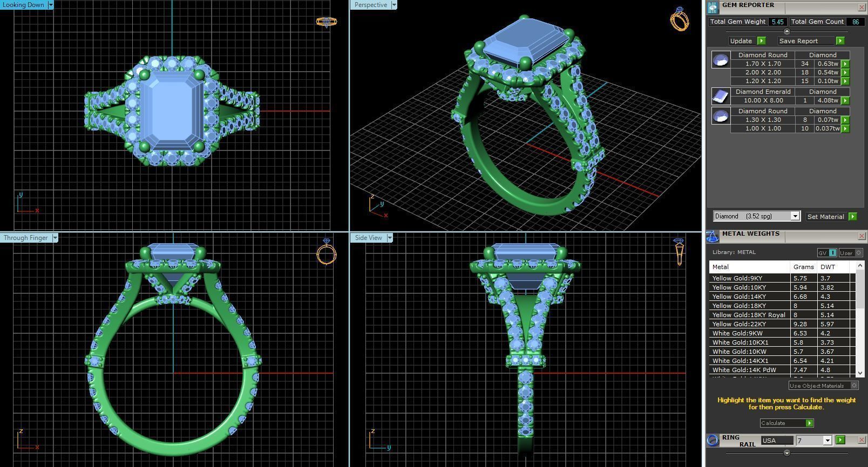Click the Update button
The height and width of the screenshot is (467, 868).
pyautogui.click(x=741, y=41)
